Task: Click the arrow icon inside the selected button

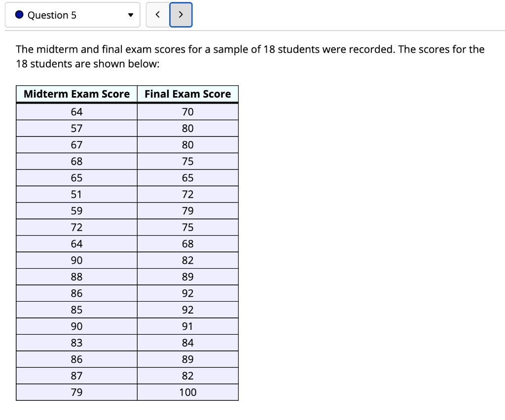Action: 180,15
